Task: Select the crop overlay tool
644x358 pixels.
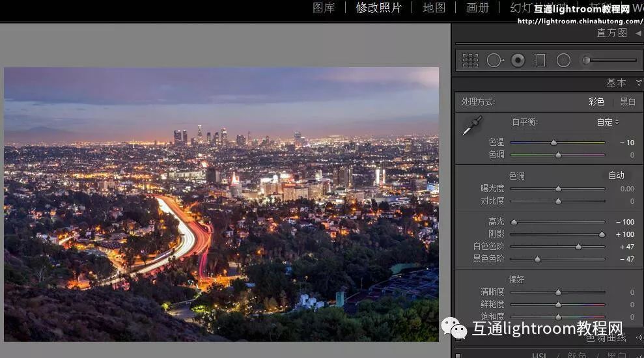Action: tap(470, 61)
